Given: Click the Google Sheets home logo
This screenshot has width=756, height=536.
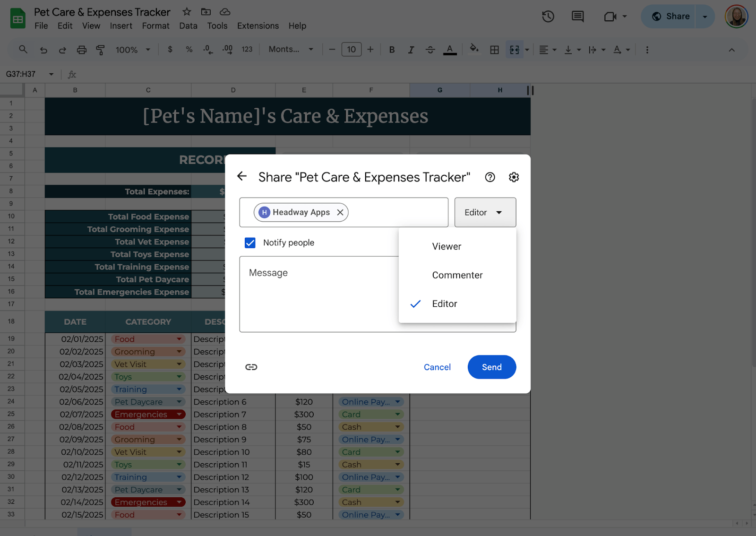Looking at the screenshot, I should click(18, 18).
